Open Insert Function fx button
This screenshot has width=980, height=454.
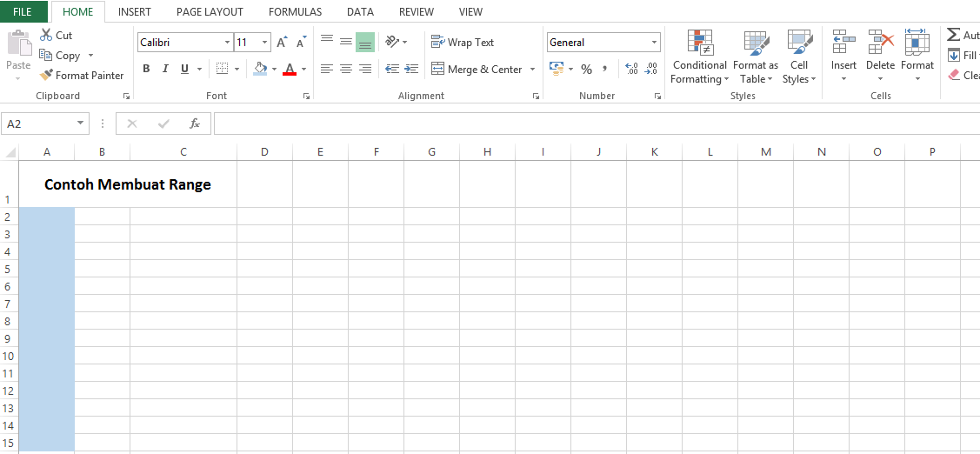(195, 124)
